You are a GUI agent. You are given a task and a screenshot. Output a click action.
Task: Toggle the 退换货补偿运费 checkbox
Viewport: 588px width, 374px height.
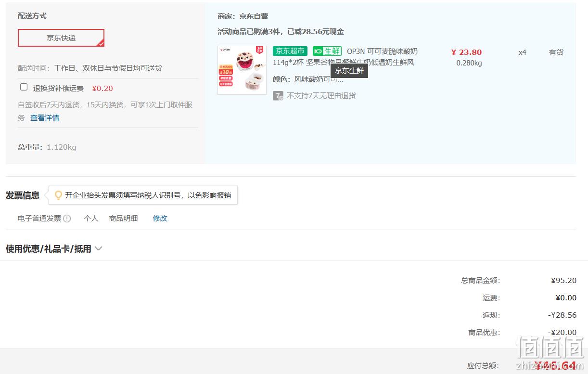24,87
